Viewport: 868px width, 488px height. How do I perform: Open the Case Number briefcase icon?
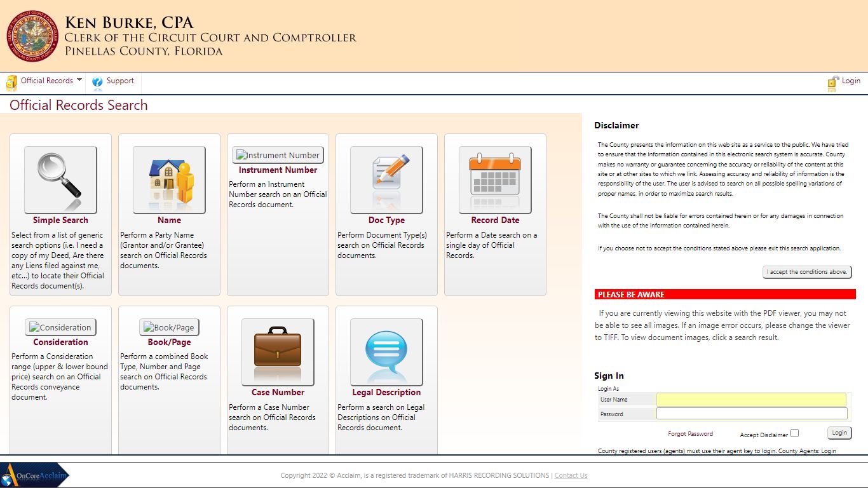(x=278, y=352)
